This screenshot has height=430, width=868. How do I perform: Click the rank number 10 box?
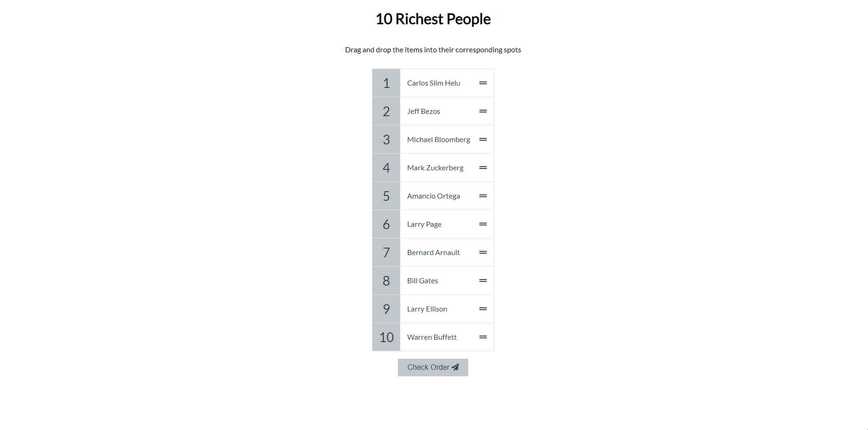tap(386, 337)
